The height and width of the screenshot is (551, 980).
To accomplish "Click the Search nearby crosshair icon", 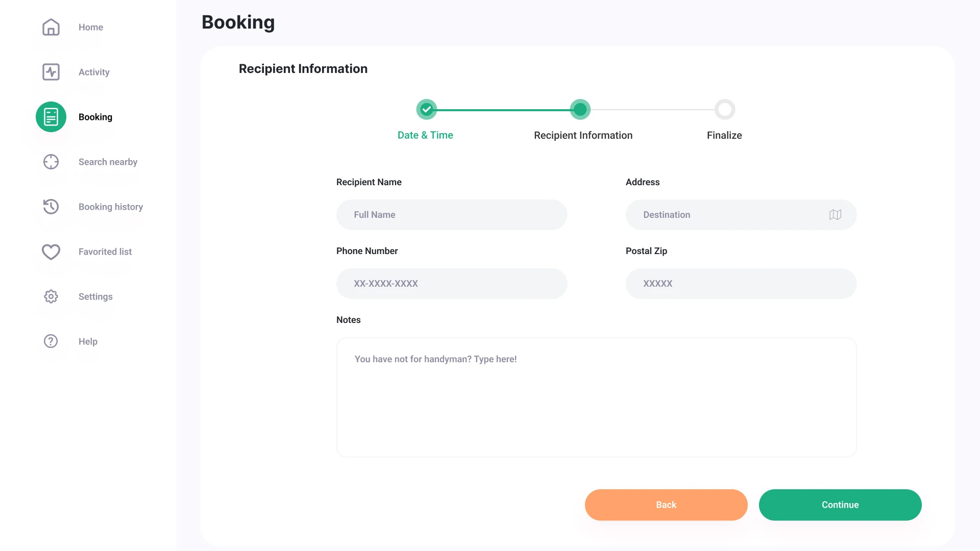I will (51, 162).
